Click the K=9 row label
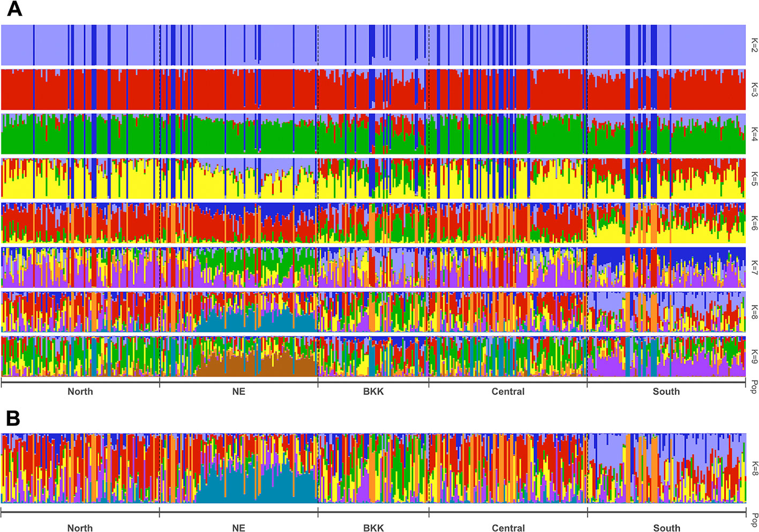This screenshot has width=759, height=532. coord(754,356)
